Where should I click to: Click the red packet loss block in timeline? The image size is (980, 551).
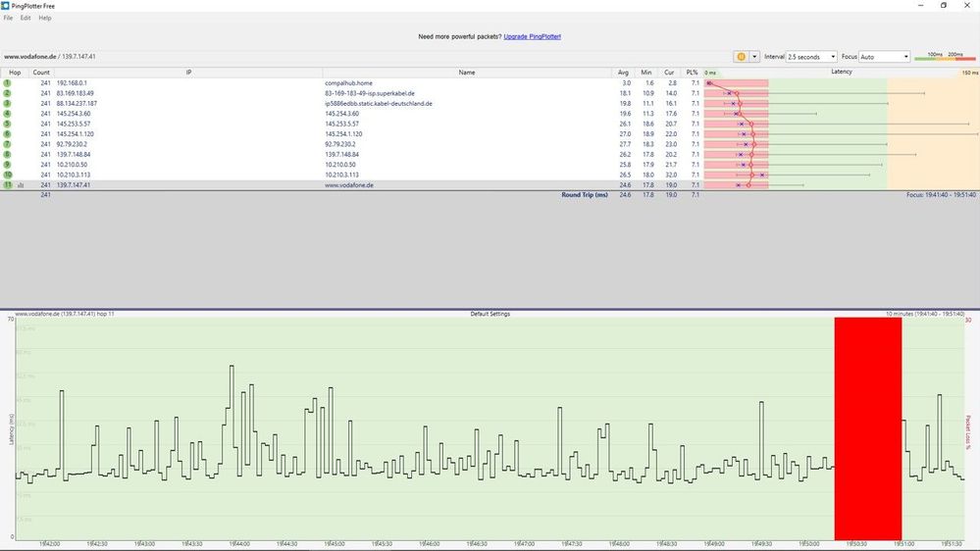(867, 428)
